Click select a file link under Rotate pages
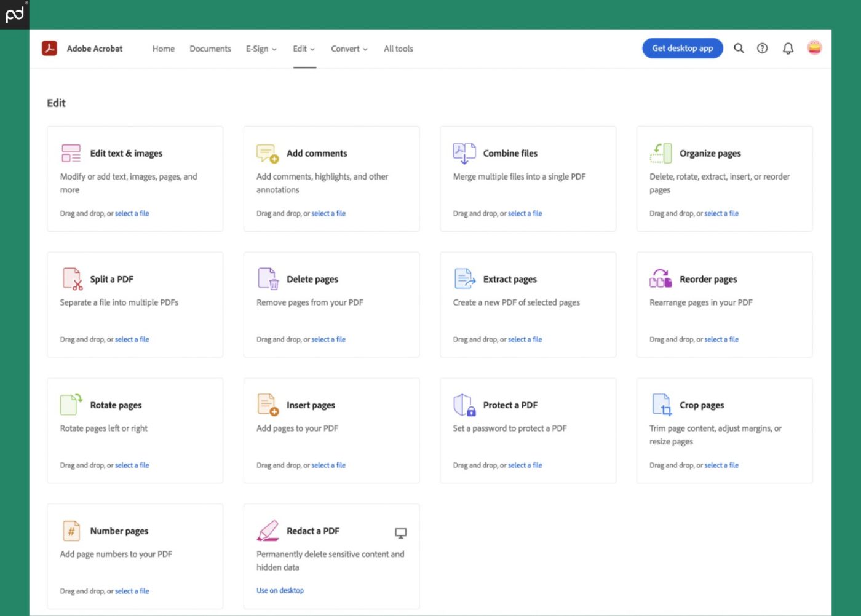 [132, 465]
